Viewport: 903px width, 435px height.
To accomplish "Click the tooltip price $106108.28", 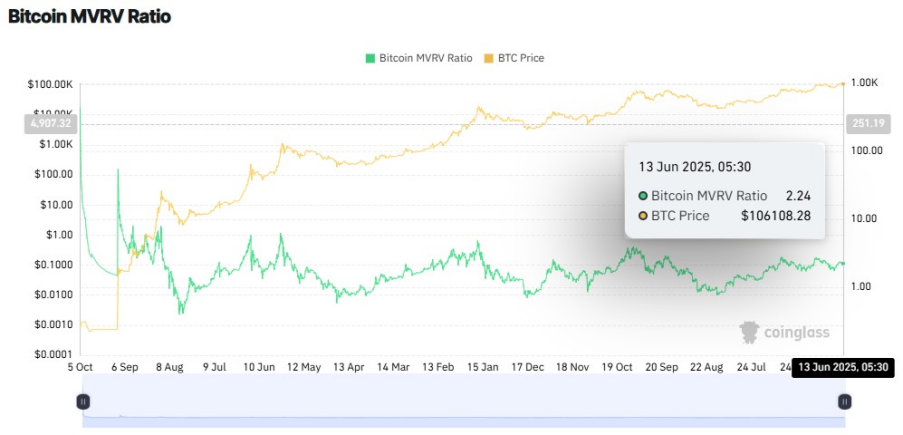I will 776,216.
